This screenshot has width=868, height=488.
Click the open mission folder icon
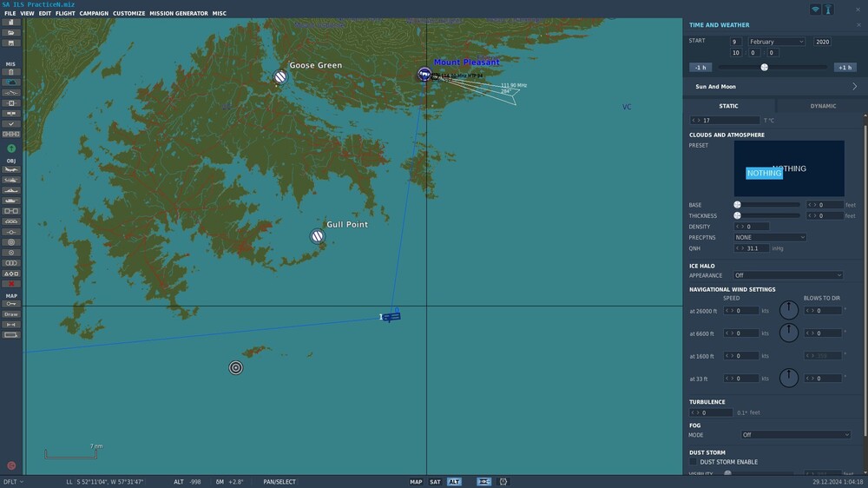tap(11, 33)
